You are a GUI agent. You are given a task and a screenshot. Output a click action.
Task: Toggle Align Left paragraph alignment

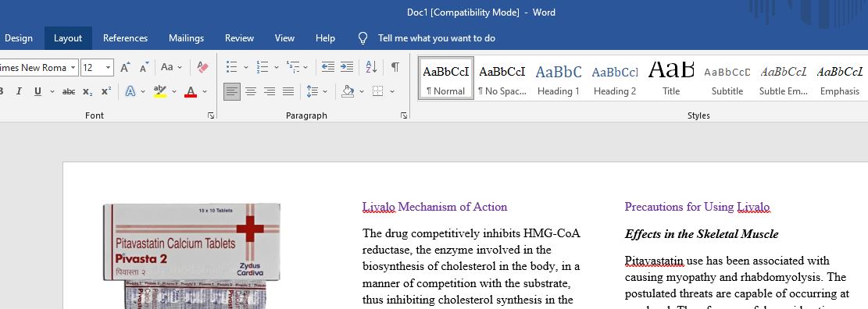(x=232, y=92)
